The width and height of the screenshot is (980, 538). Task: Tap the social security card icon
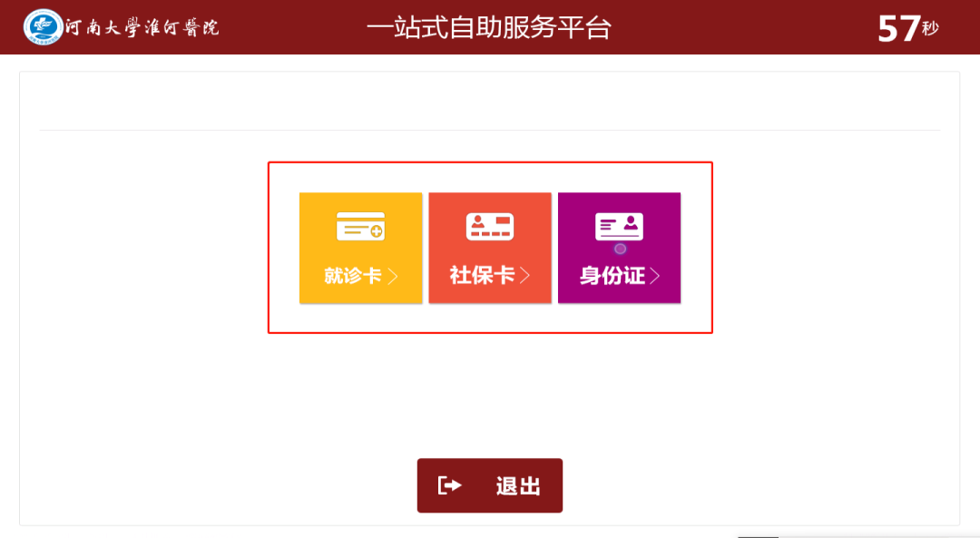pyautogui.click(x=490, y=226)
